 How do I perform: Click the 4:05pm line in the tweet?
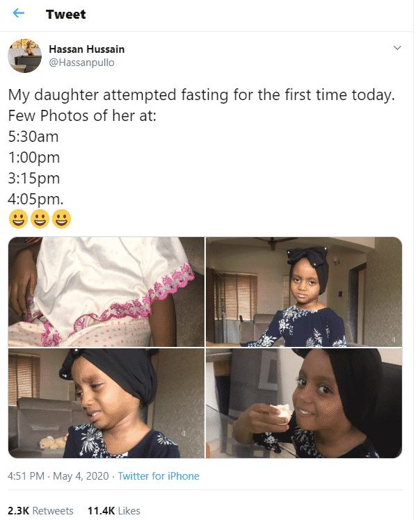coord(35,199)
